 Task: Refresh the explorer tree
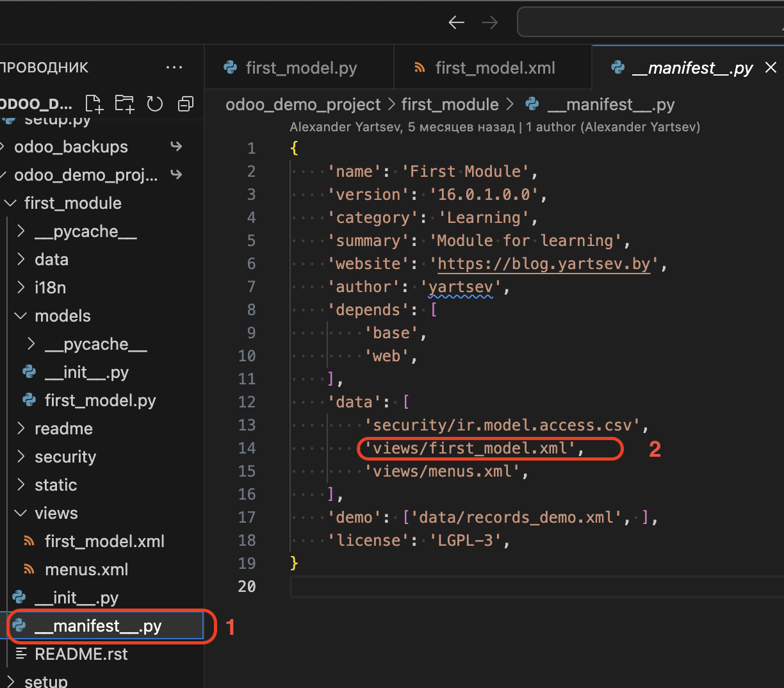155,104
